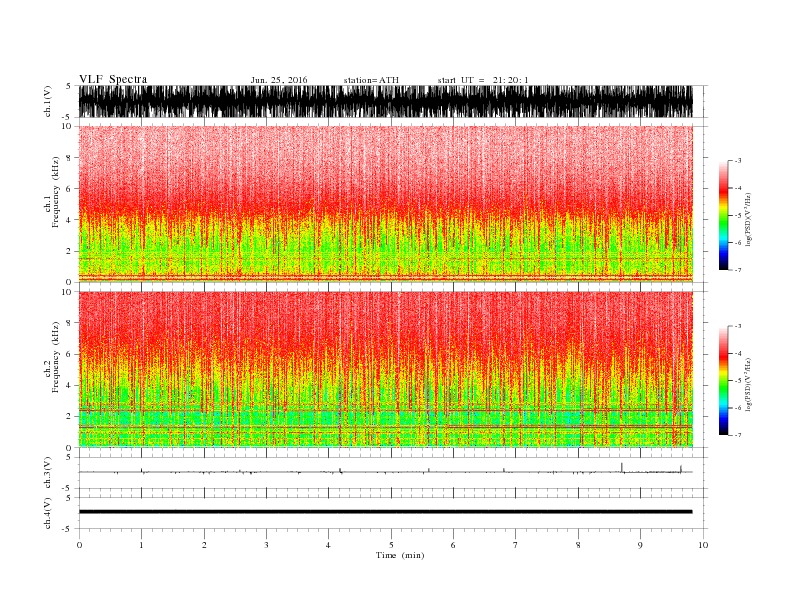Click the "2" kHz tick on ch.1 spectrogram
This screenshot has height=612, width=792.
coord(69,251)
